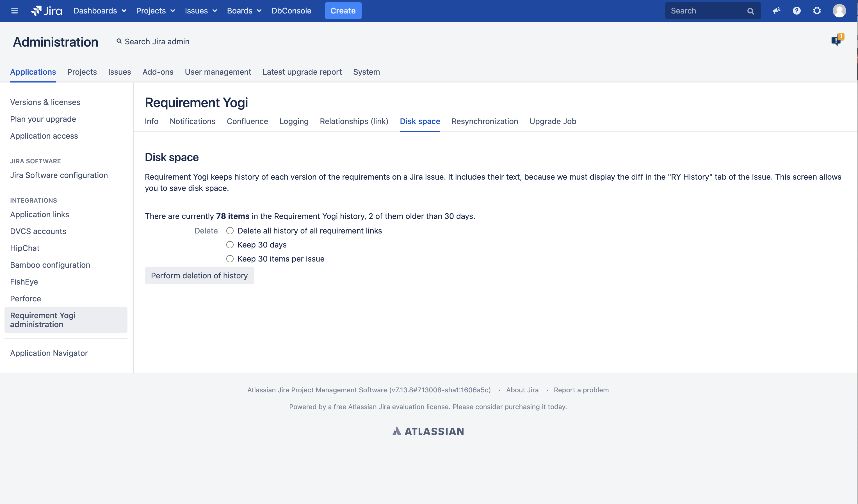Open the settings gear icon
Screen dimensions: 858x504
[817, 11]
